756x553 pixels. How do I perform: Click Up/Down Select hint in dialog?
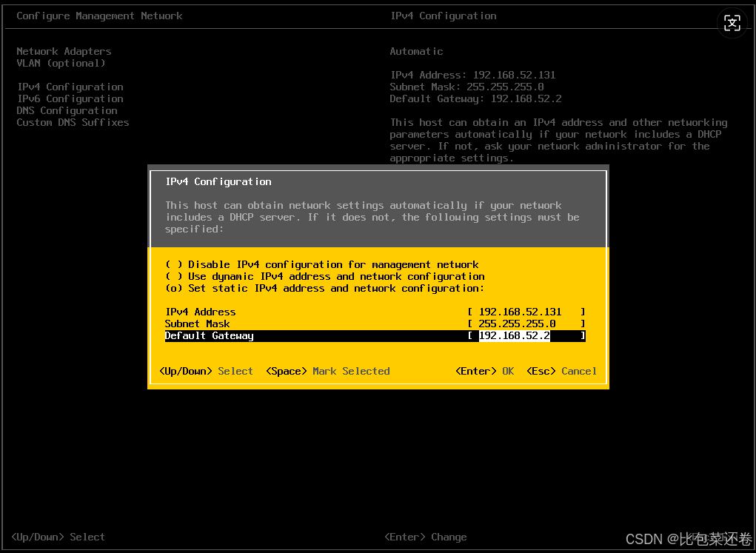206,371
